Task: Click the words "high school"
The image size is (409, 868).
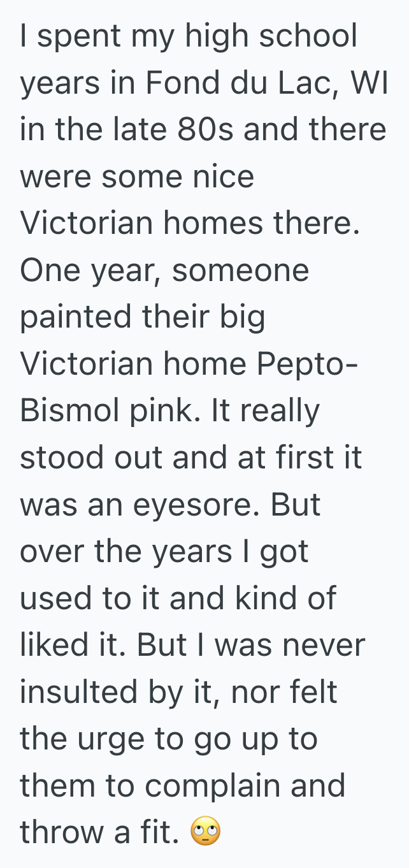Action: click(271, 36)
